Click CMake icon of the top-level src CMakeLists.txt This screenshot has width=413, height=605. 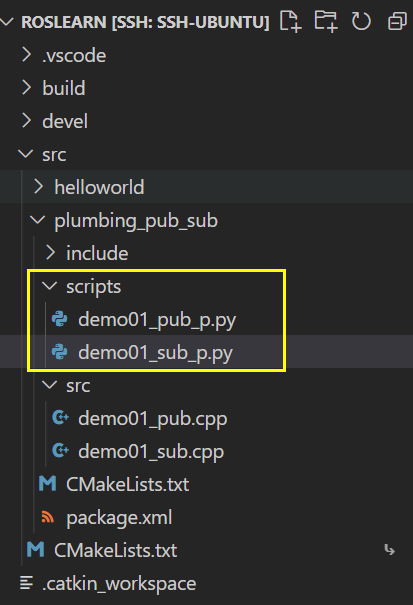click(x=36, y=549)
